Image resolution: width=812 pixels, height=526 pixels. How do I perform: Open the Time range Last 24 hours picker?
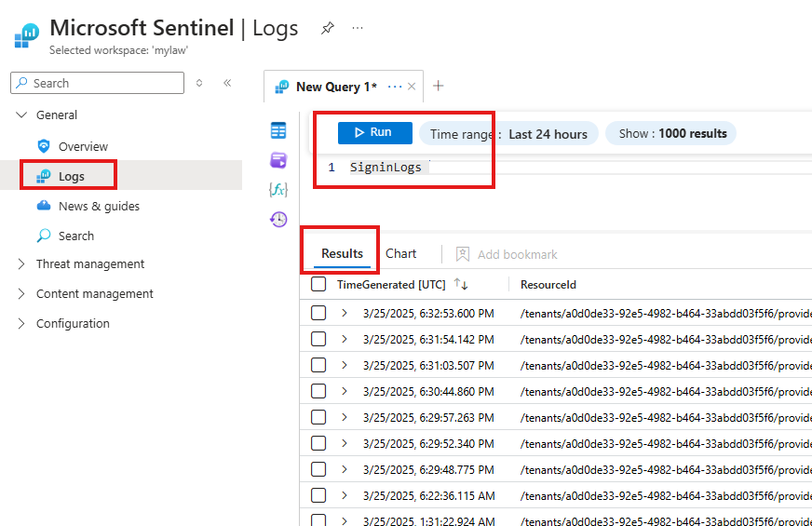click(x=508, y=134)
